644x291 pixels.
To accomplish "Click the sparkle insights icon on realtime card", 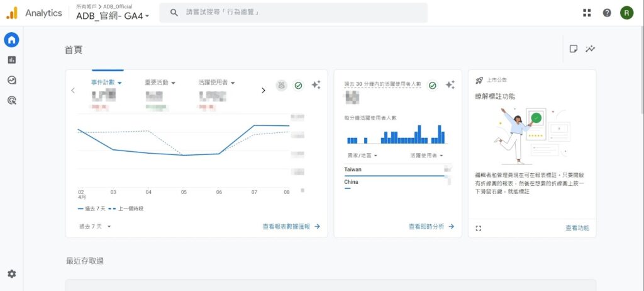I will click(x=450, y=85).
